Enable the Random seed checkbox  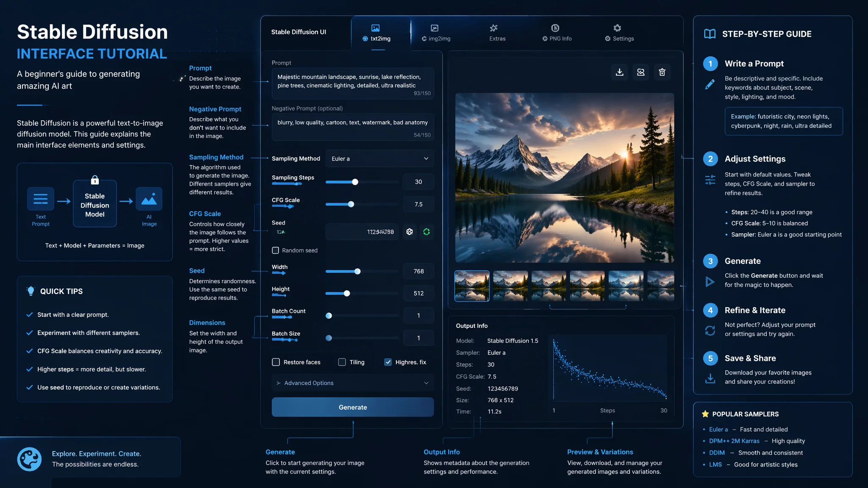275,250
